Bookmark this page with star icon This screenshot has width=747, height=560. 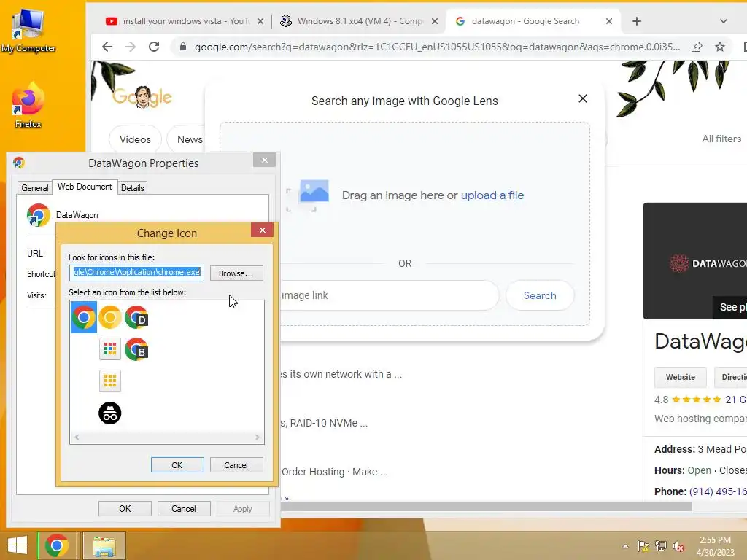pos(720,47)
